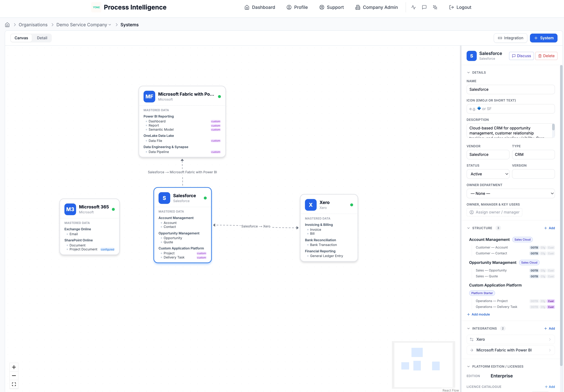564x392 pixels.
Task: Collapse the INTEGRATIONS section
Action: click(x=468, y=329)
